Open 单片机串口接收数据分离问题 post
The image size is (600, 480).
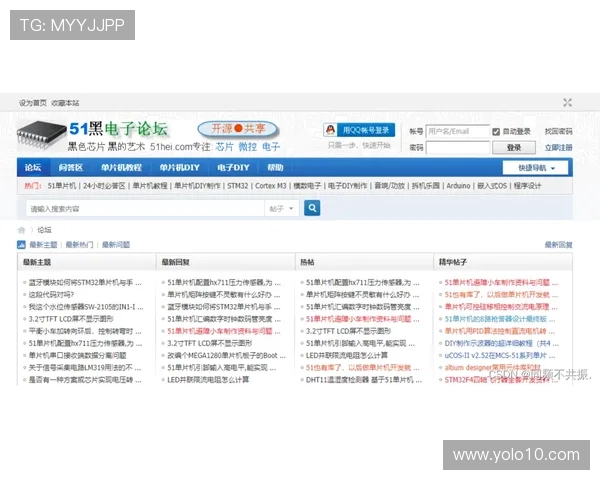pos(77,356)
